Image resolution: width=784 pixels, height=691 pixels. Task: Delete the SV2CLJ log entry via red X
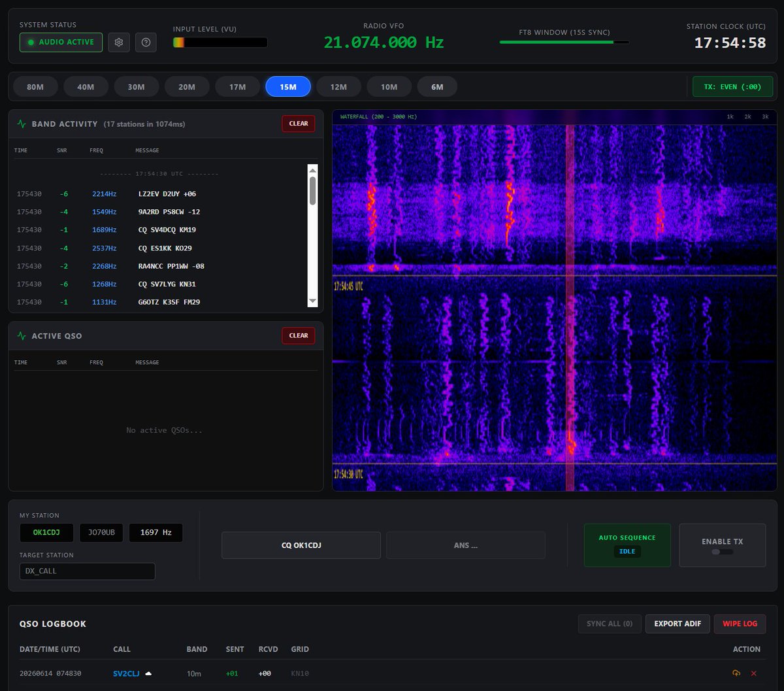tap(753, 673)
